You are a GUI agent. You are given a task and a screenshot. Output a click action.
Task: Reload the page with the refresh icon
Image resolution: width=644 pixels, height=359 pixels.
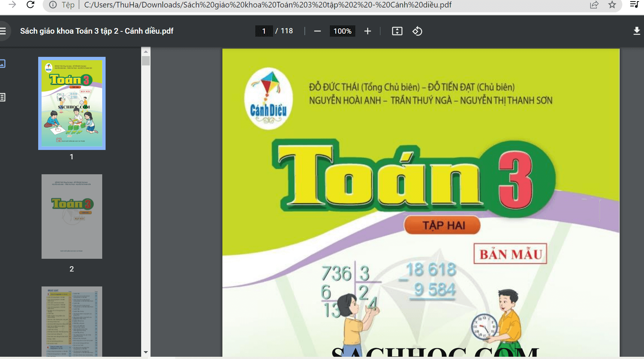31,4
